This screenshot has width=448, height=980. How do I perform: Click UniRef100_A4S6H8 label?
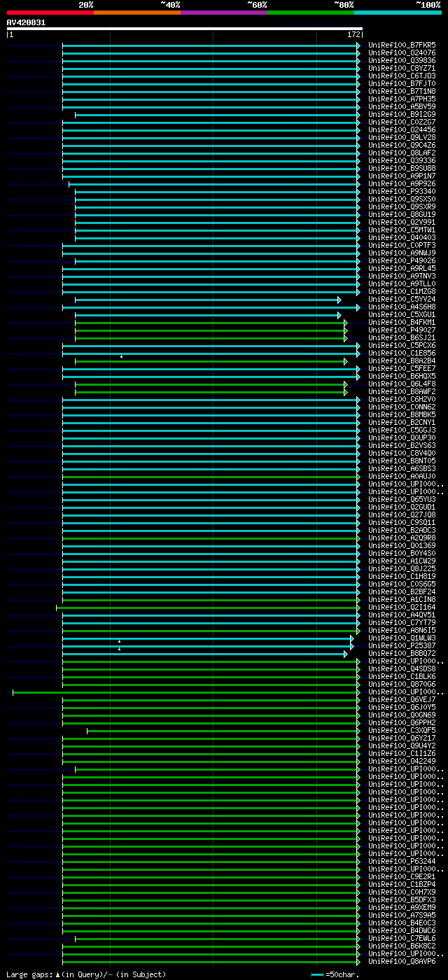point(402,307)
